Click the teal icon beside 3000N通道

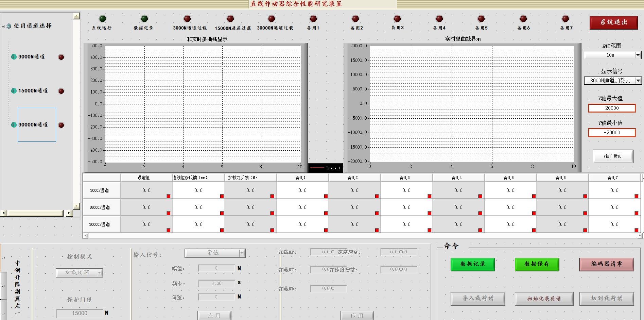tap(14, 57)
